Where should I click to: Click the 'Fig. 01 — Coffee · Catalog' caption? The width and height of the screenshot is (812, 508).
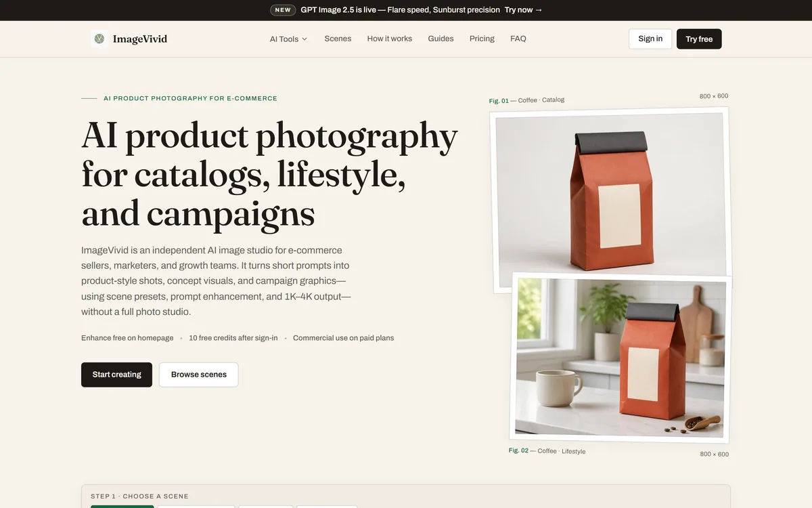tap(526, 100)
